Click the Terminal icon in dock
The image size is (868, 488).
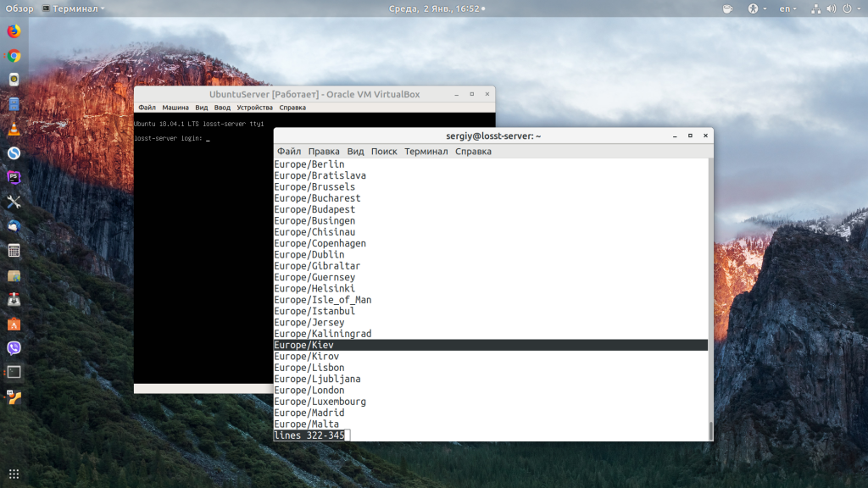click(x=14, y=372)
